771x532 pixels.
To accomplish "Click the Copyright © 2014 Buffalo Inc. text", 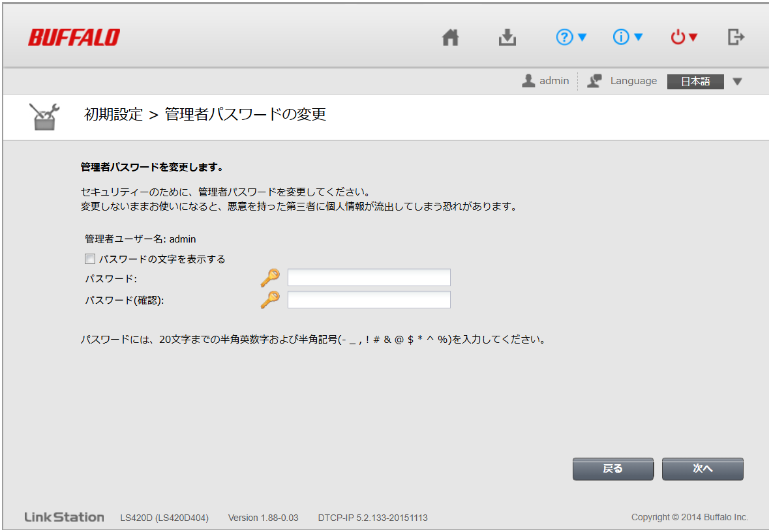I will (689, 517).
